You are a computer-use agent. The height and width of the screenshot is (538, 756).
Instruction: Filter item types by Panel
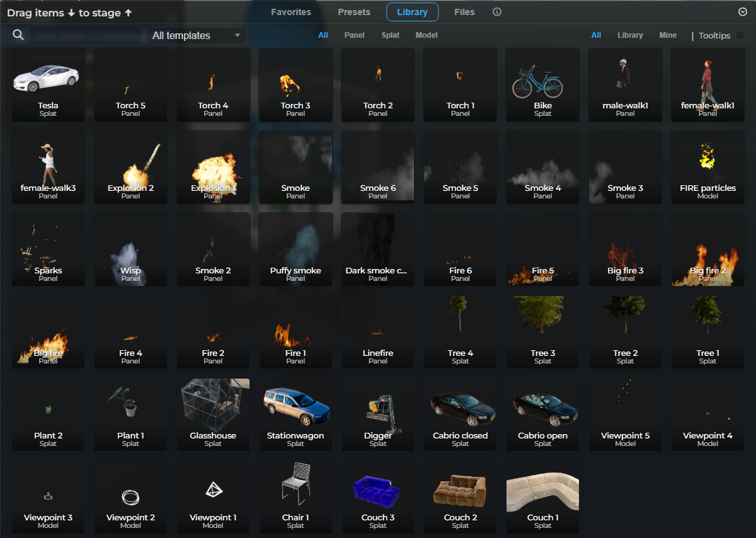tap(355, 35)
